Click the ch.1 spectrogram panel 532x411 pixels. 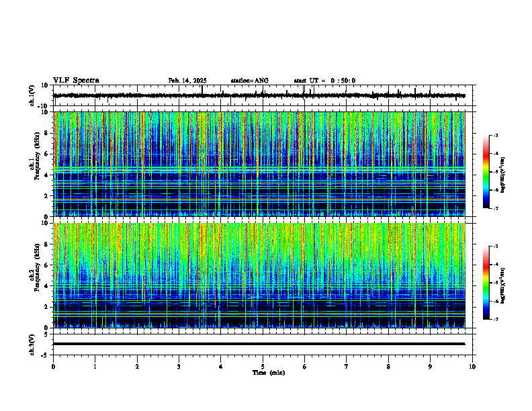(x=259, y=164)
